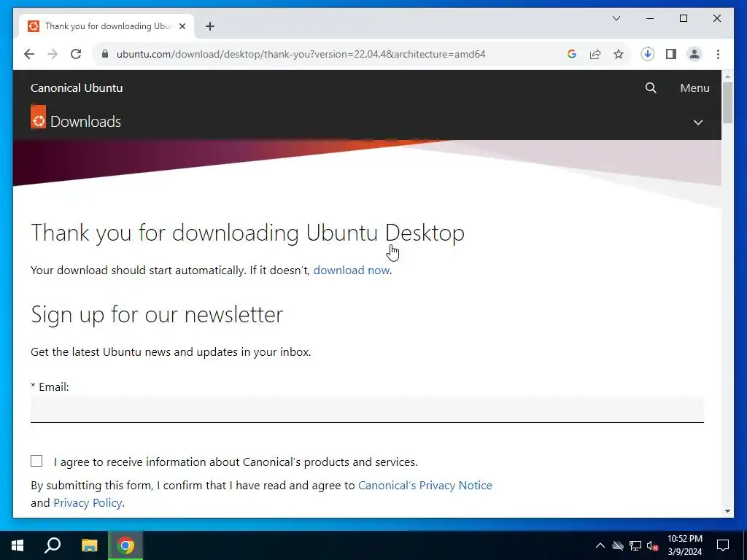Viewport: 747px width, 560px height.
Task: Open the Chrome profile avatar
Action: pos(694,54)
